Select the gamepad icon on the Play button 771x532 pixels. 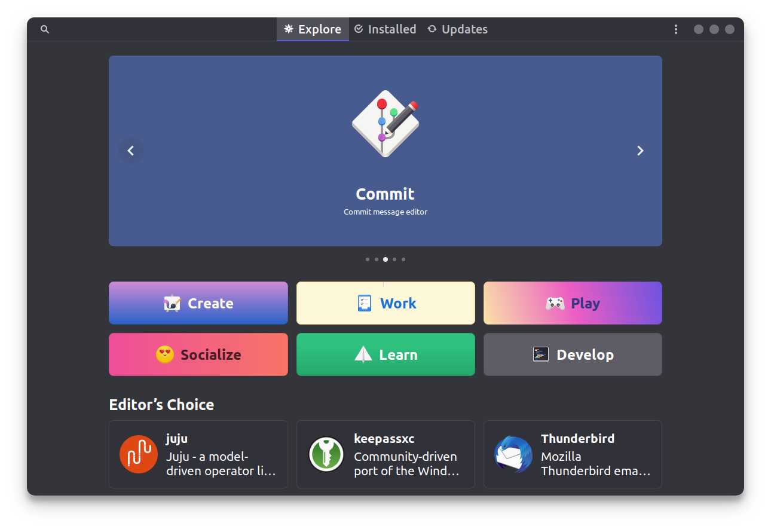click(555, 303)
